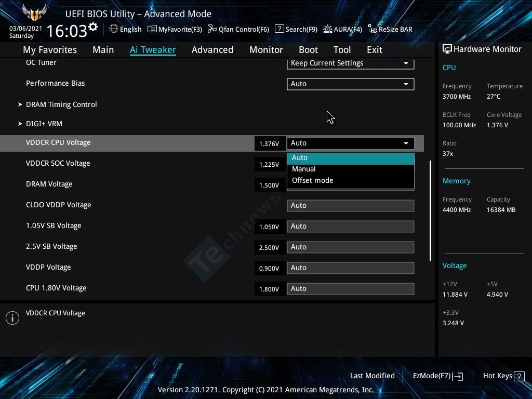
Task: Open OC Tuner Keep Current Settings dropdown
Action: [x=351, y=63]
